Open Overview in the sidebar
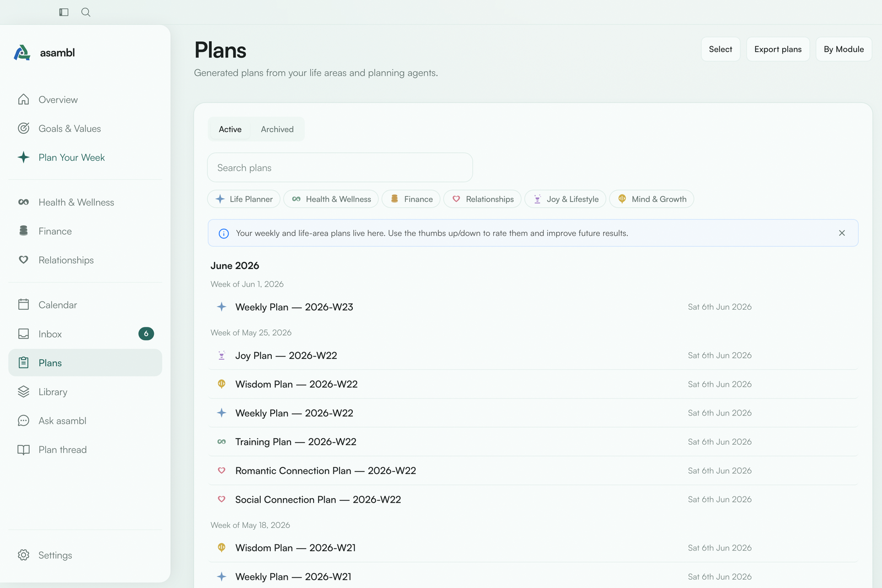Viewport: 882px width, 588px height. pos(85,99)
